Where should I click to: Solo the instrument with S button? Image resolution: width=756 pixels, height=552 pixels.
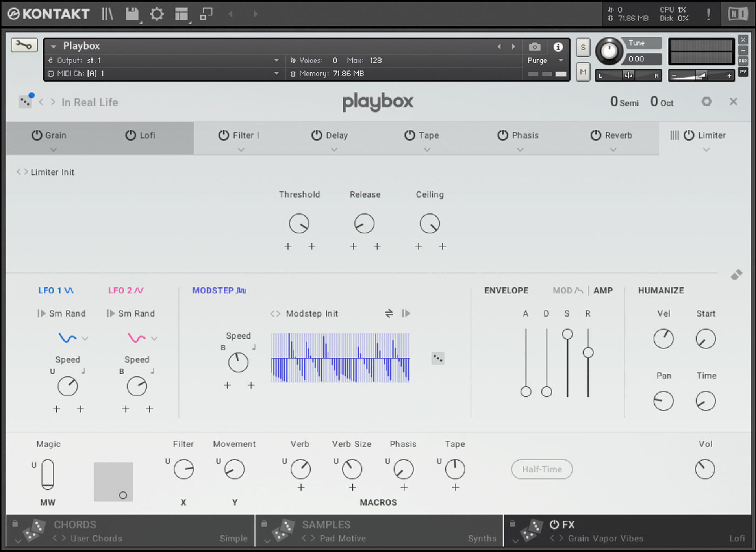coord(583,47)
